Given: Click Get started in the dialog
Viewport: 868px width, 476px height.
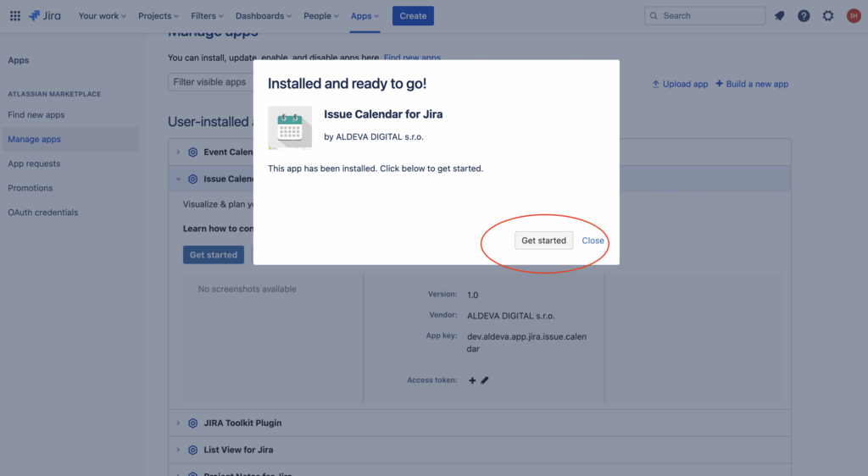Looking at the screenshot, I should (x=543, y=241).
